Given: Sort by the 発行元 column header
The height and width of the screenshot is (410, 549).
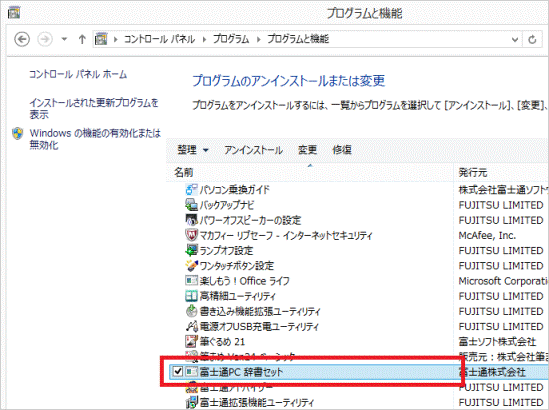Looking at the screenshot, I should [501, 173].
